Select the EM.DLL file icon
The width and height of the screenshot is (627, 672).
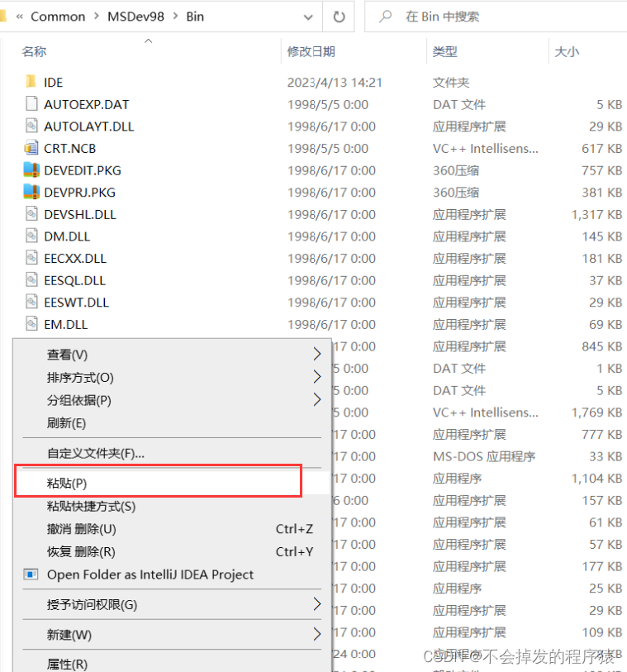pos(31,324)
